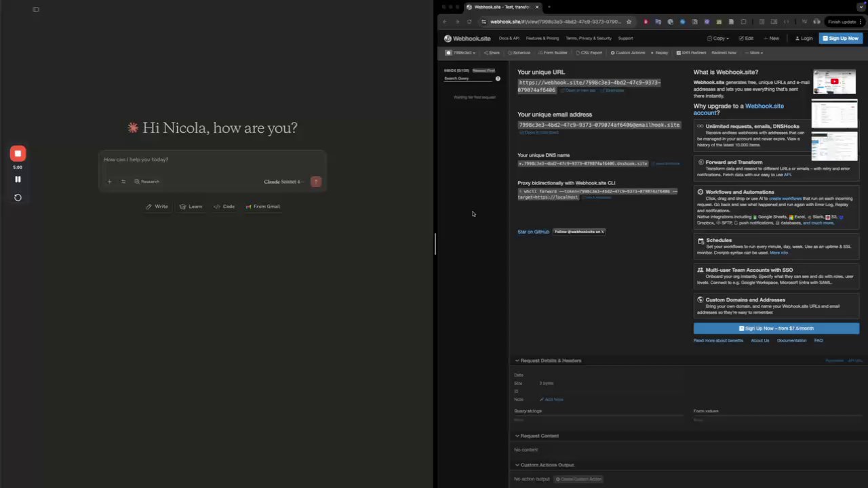This screenshot has width=868, height=488.
Task: Click the Edit button in Webhook.site header
Action: point(746,39)
